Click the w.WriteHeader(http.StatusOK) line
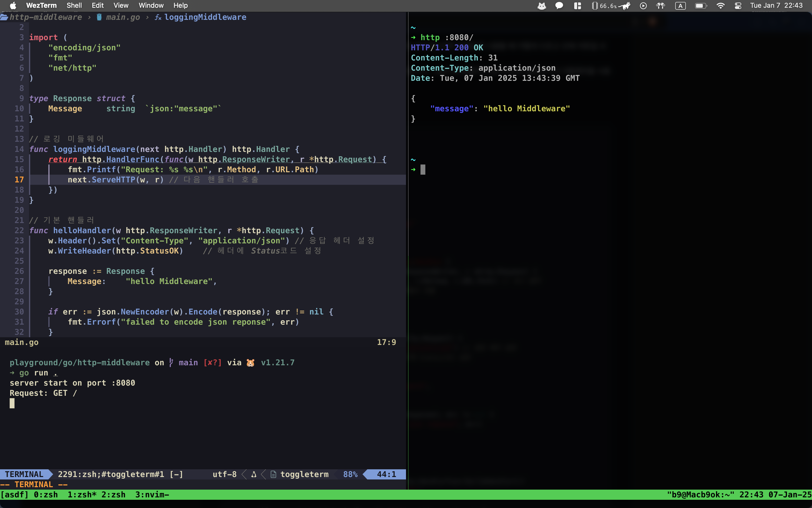 pyautogui.click(x=116, y=251)
